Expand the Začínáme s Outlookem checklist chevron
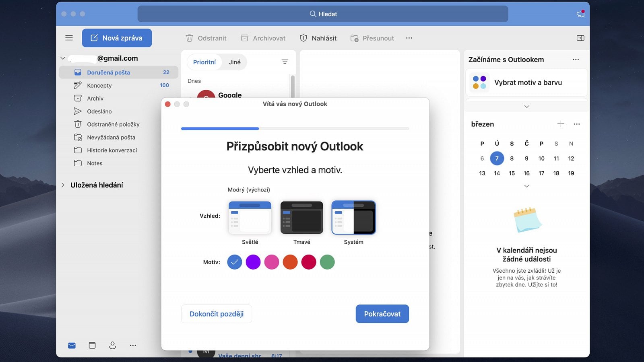644x362 pixels. (x=526, y=107)
